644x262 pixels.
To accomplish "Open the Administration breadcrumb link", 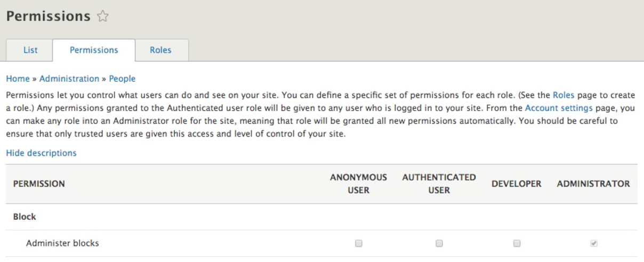I will click(69, 78).
